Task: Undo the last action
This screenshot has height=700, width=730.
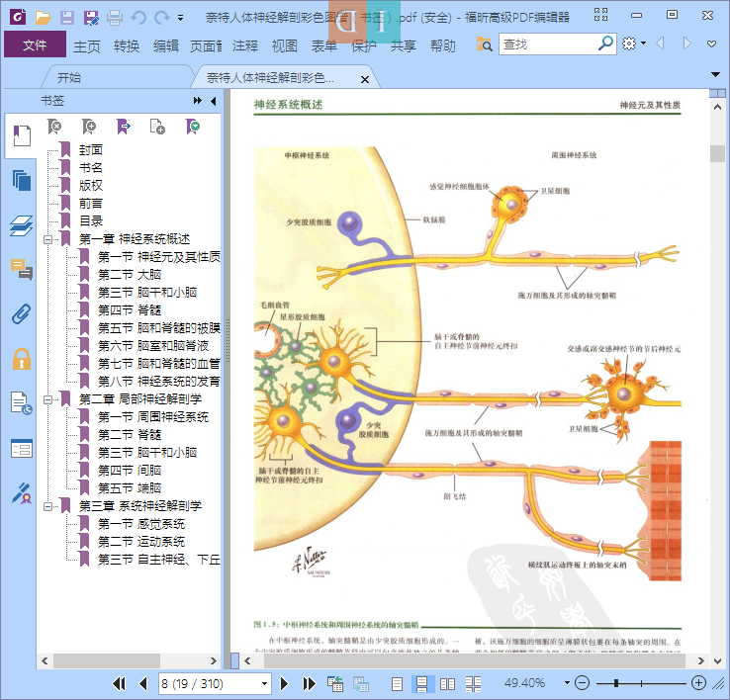Action: (x=138, y=18)
